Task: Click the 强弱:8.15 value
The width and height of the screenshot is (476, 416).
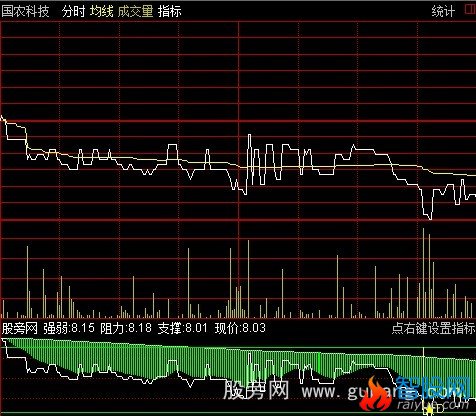Action: tap(69, 328)
